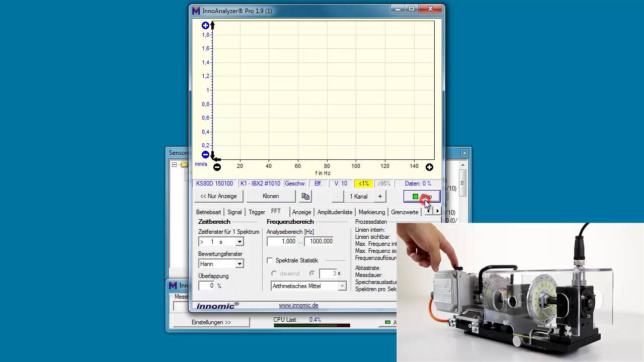Open the Grenzwerte tab
Screen dimensions: 644x362
405,212
